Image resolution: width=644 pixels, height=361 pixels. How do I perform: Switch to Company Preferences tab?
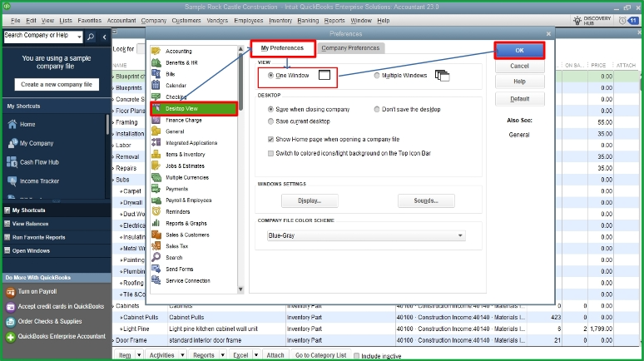pos(350,48)
